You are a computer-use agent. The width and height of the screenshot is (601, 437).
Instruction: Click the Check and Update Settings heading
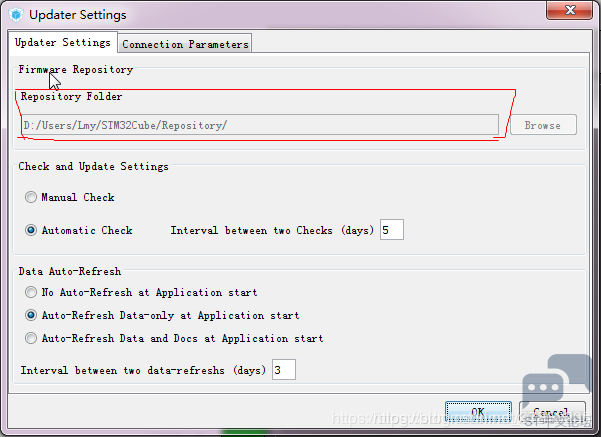point(94,166)
